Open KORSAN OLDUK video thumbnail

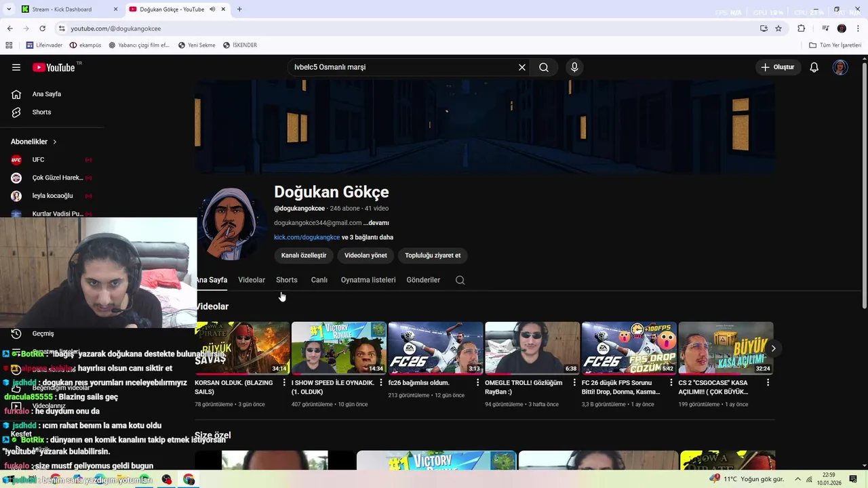coord(242,348)
